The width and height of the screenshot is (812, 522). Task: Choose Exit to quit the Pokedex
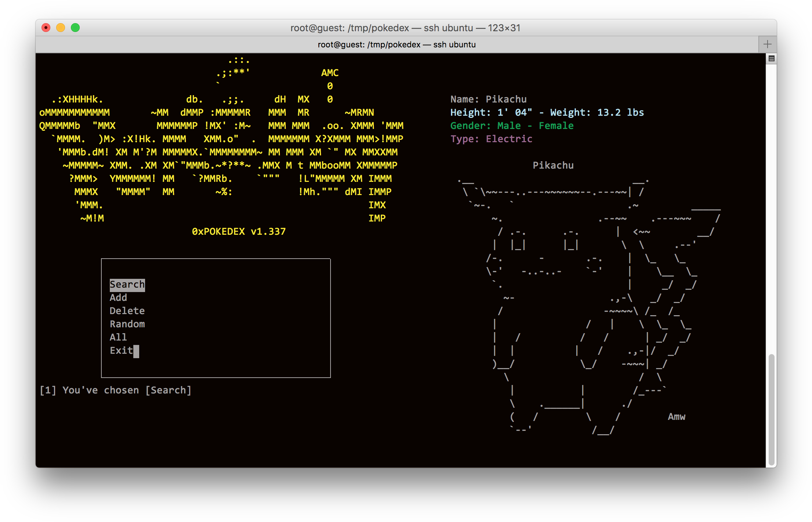(x=121, y=350)
